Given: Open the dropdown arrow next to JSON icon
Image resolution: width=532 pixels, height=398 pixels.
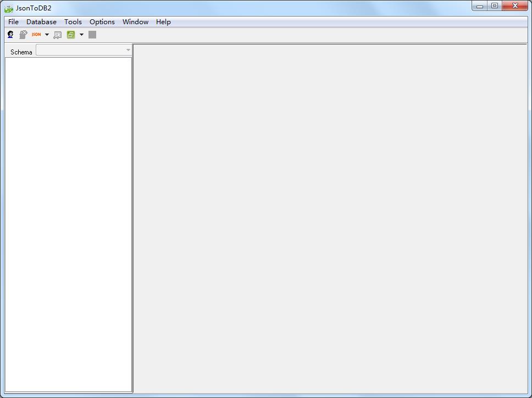Looking at the screenshot, I should [47, 34].
